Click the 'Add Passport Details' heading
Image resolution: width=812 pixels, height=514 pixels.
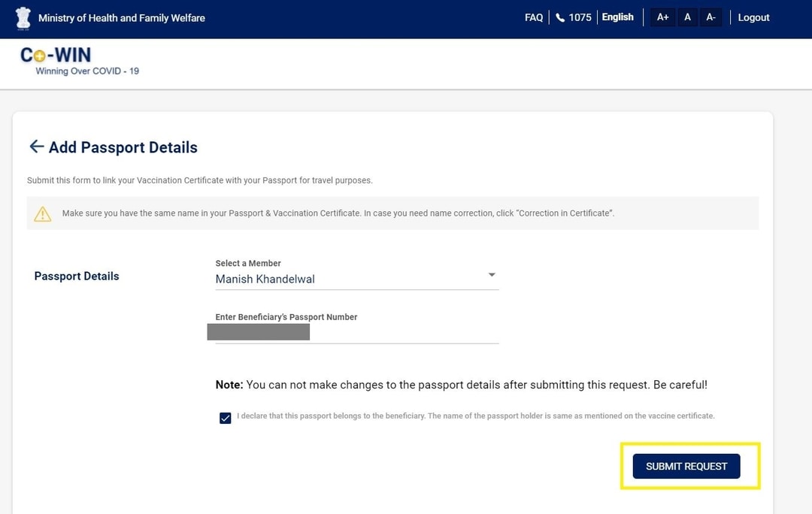[123, 147]
